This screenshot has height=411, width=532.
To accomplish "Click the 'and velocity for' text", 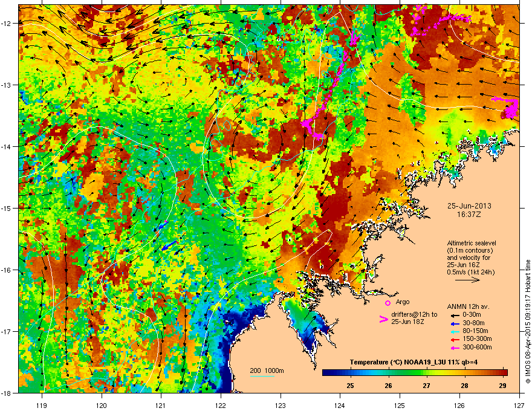I will [468, 257].
